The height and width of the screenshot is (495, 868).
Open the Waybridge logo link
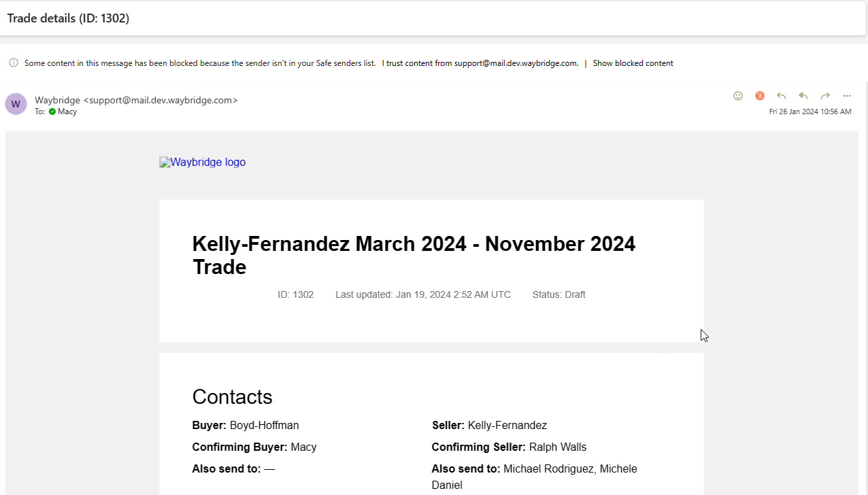(x=203, y=163)
